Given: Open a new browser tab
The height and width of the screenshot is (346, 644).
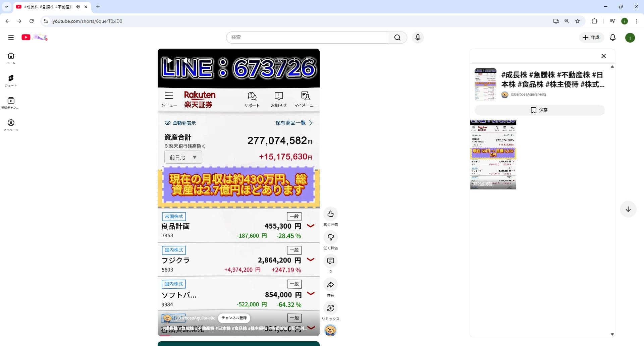Looking at the screenshot, I should 98,7.
